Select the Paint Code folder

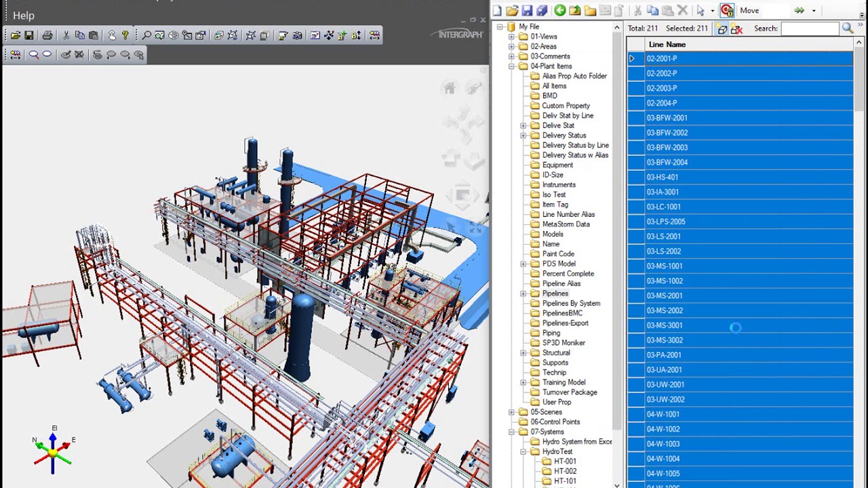pos(558,254)
